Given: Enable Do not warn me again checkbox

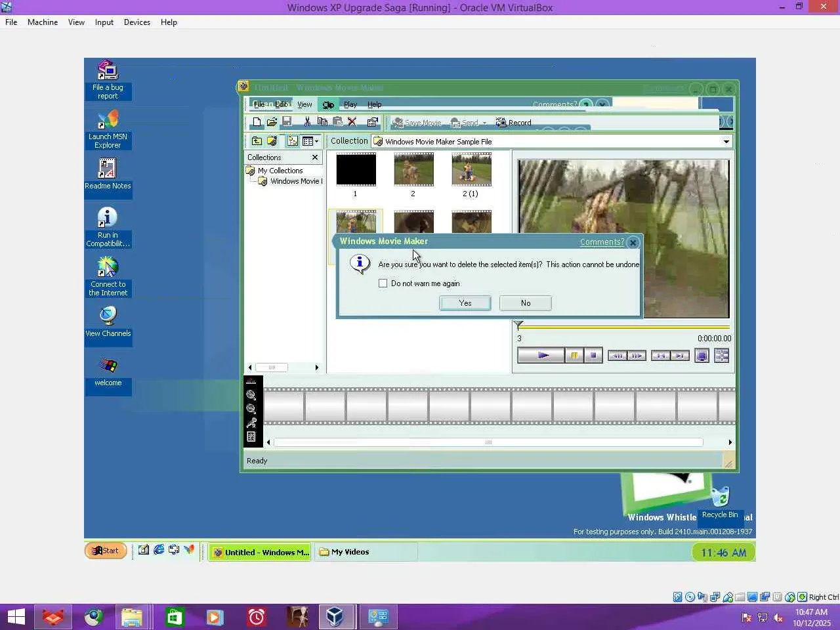Looking at the screenshot, I should pos(383,283).
